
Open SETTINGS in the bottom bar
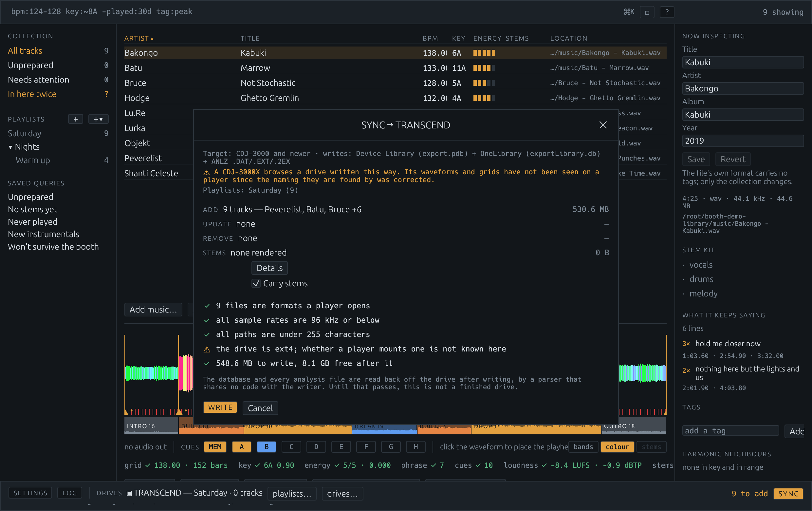(x=30, y=493)
